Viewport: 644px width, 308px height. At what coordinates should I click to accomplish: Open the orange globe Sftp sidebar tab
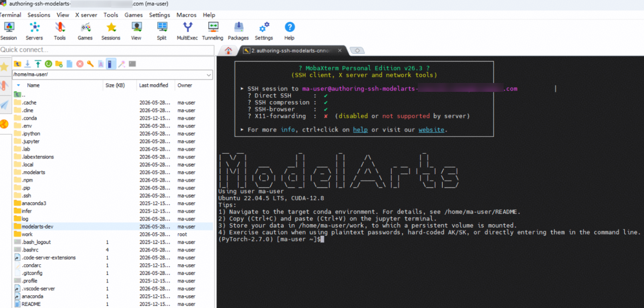point(4,124)
